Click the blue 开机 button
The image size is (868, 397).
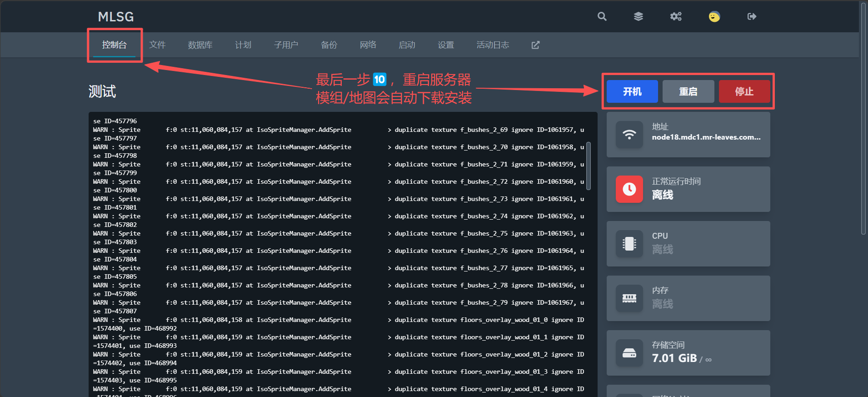(x=632, y=91)
